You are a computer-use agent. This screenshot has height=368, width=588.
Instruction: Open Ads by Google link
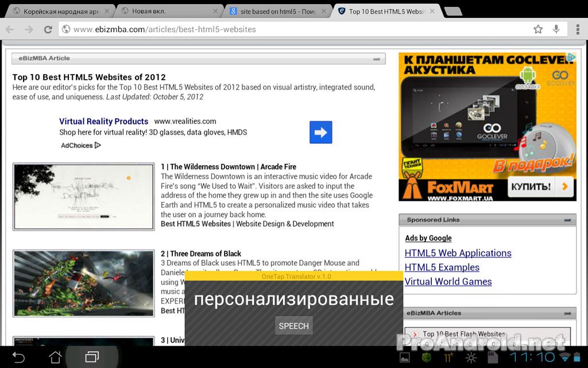tap(428, 238)
